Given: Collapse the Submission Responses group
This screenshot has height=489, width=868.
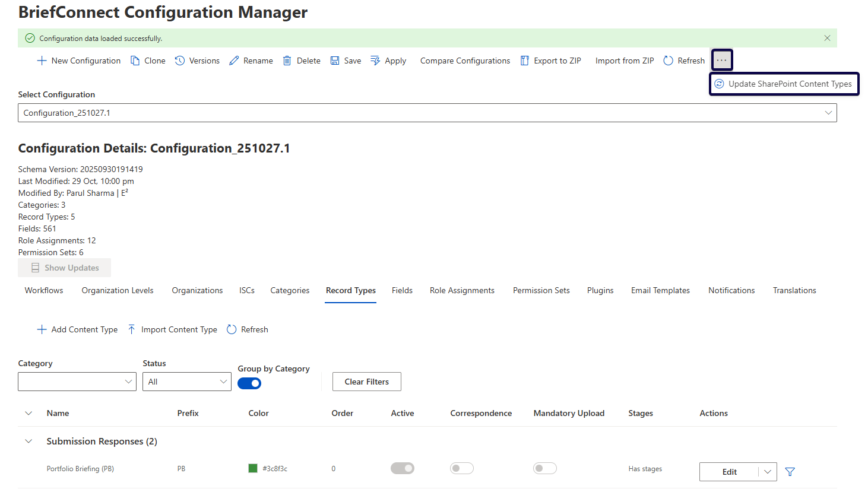Looking at the screenshot, I should (x=28, y=441).
